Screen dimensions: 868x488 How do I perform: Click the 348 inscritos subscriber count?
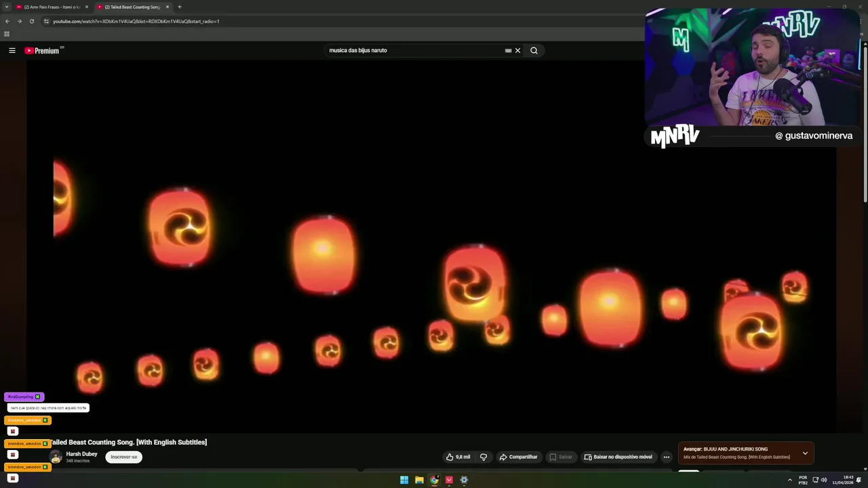78,461
